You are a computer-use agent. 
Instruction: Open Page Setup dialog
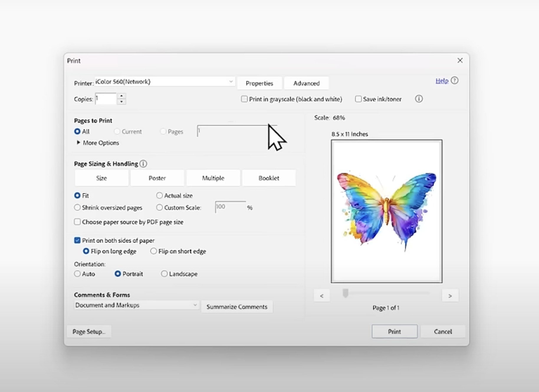(89, 332)
